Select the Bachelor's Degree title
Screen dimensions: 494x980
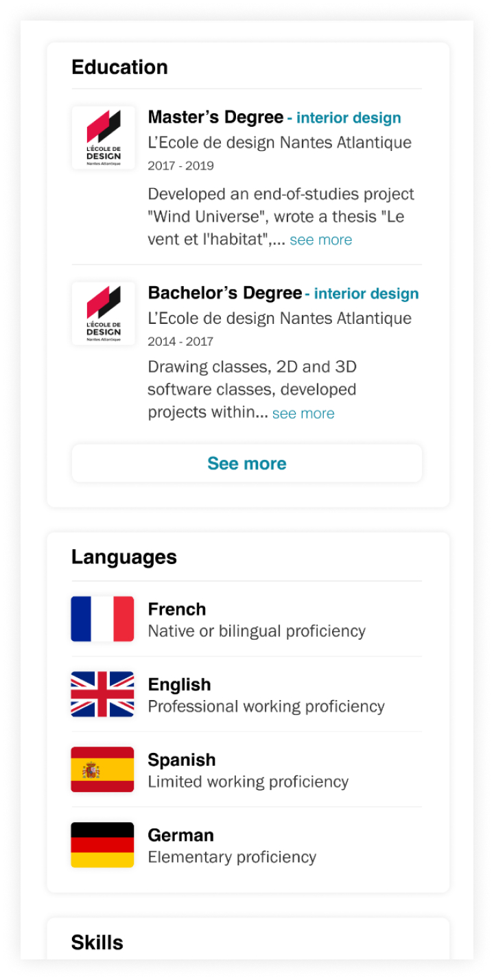coord(224,293)
